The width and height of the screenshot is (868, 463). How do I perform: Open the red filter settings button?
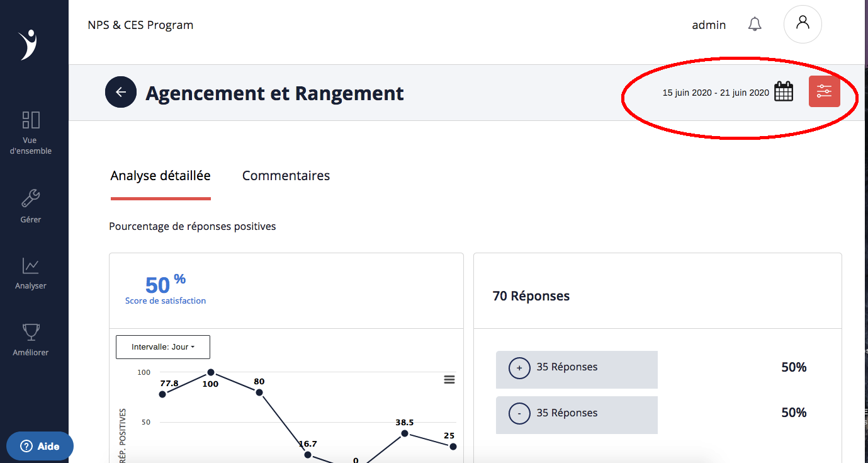pos(824,91)
